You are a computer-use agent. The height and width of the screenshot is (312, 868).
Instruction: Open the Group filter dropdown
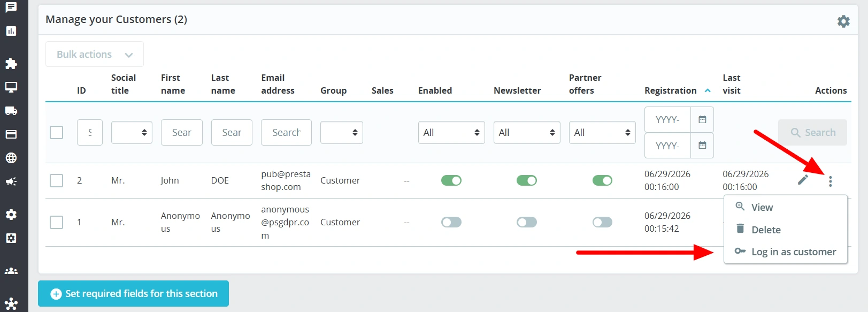pyautogui.click(x=342, y=132)
